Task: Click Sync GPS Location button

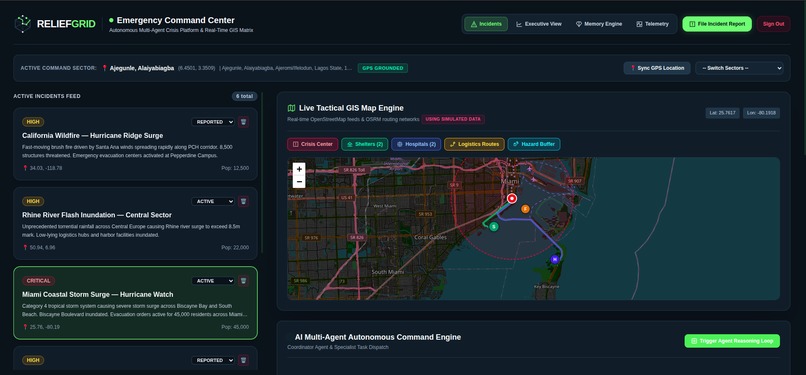Action: coord(657,68)
